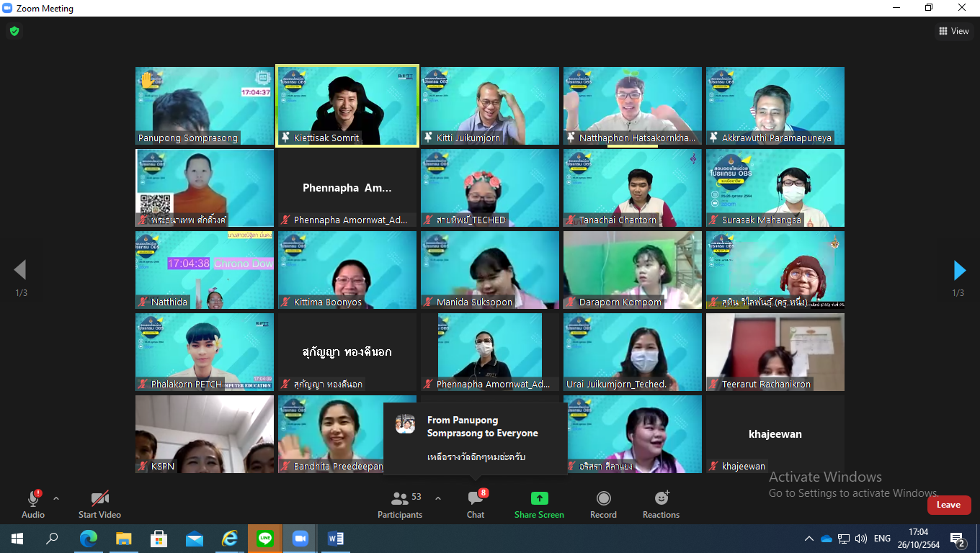Screen dimensions: 980x553
Task: Click the raised hand icon on Panupong's tile
Action: click(x=148, y=79)
